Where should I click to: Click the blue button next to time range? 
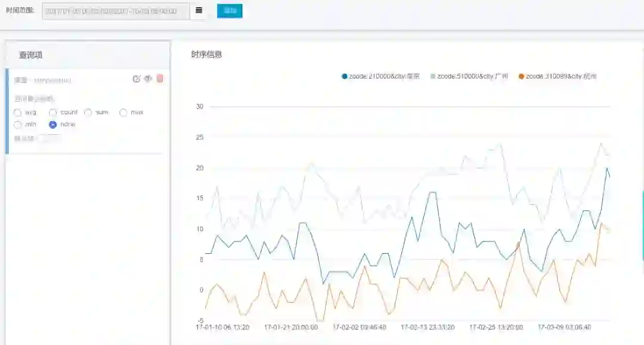coord(230,11)
